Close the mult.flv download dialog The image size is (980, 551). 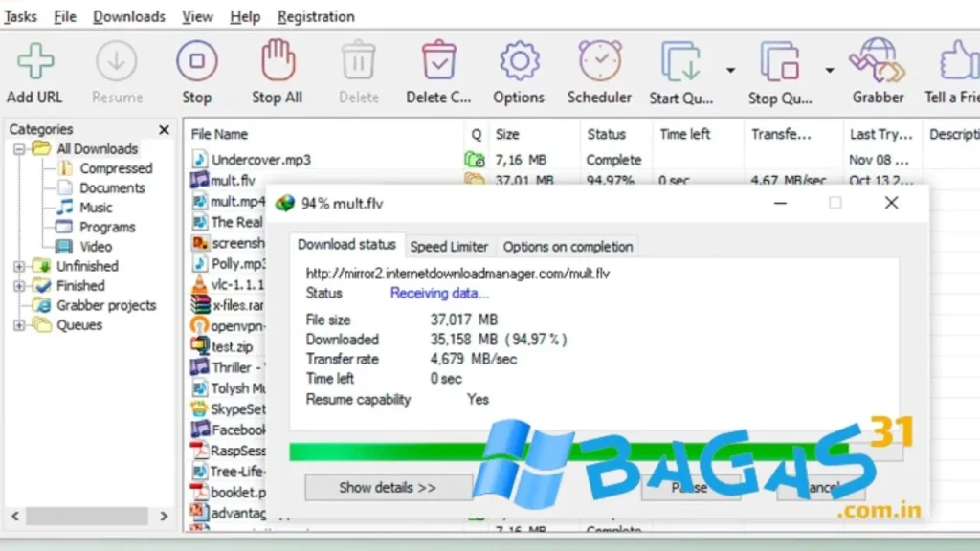click(x=891, y=203)
